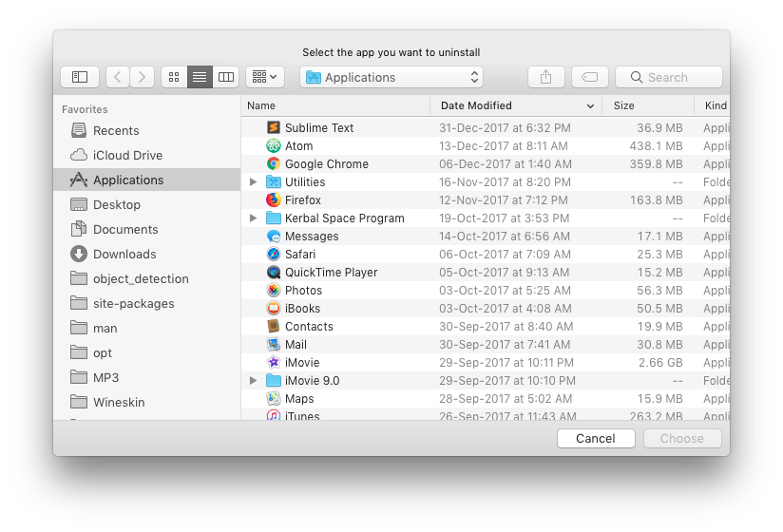783x532 pixels.
Task: Click the QuickTime Player size 15.2 MB
Action: (660, 272)
